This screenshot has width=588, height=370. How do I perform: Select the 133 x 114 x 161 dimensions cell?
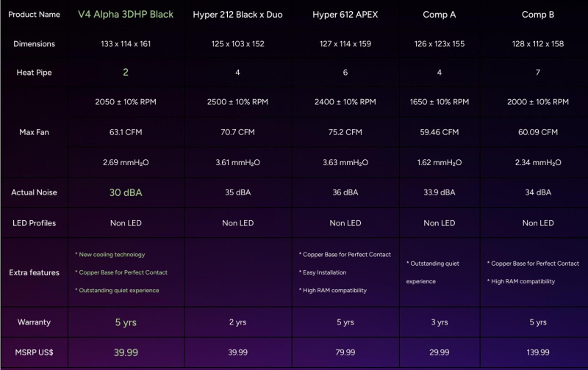(126, 44)
